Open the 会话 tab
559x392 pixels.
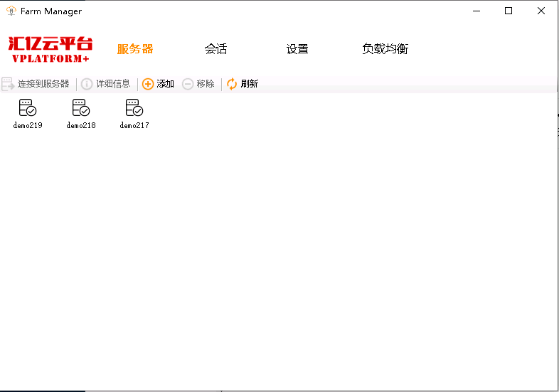215,49
